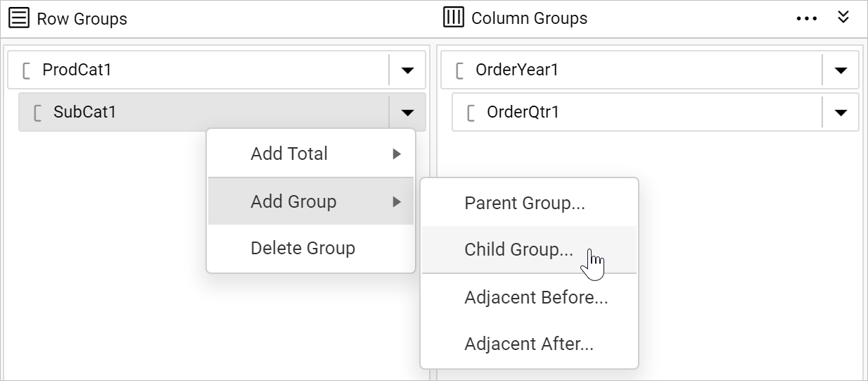Open the SubCat1 dropdown arrow
The width and height of the screenshot is (868, 381).
click(x=407, y=113)
